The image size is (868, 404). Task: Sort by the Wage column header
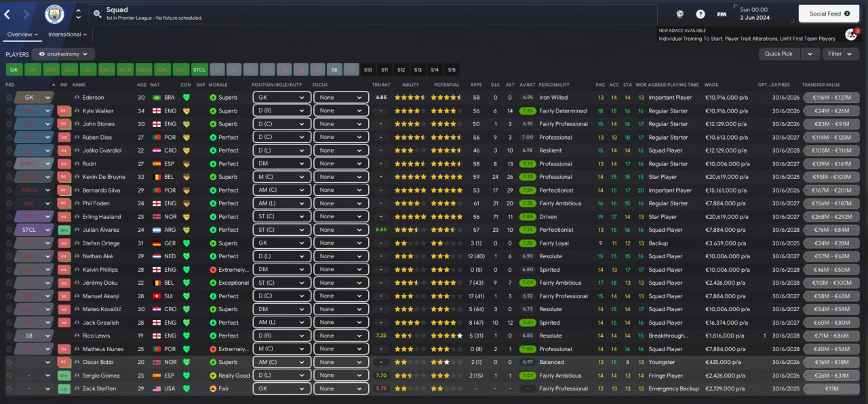pos(711,85)
